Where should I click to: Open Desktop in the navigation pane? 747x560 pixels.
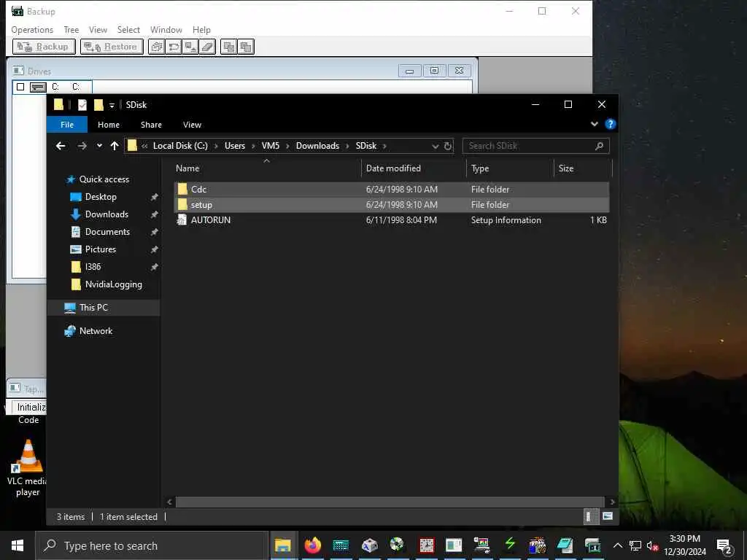tap(101, 197)
